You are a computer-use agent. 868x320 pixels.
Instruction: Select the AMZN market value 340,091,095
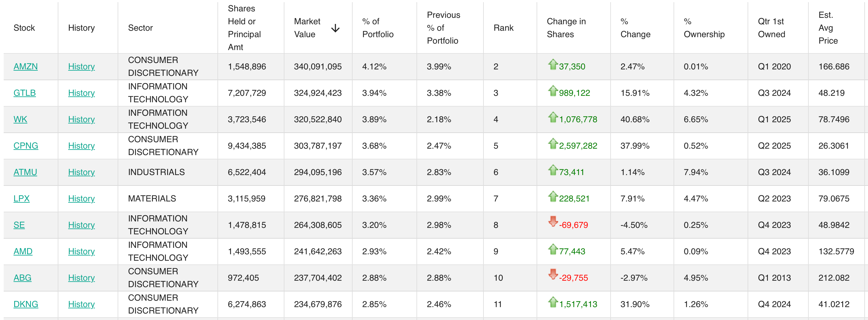(x=318, y=66)
